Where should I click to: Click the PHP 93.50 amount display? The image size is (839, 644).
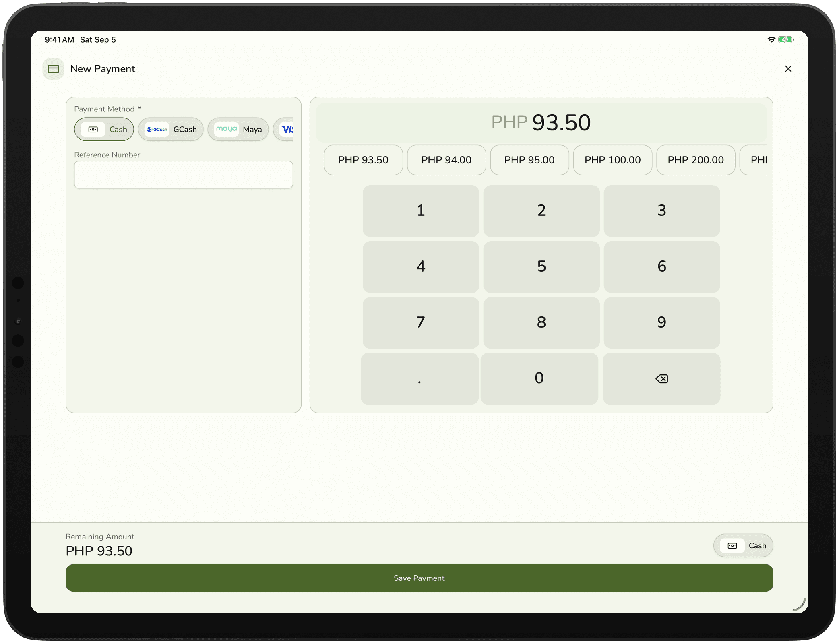click(x=541, y=122)
